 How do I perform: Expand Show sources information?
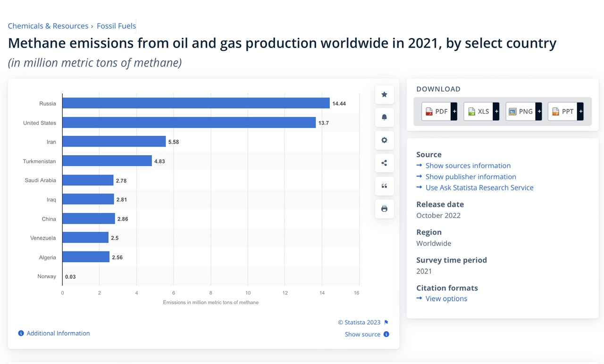(x=468, y=165)
